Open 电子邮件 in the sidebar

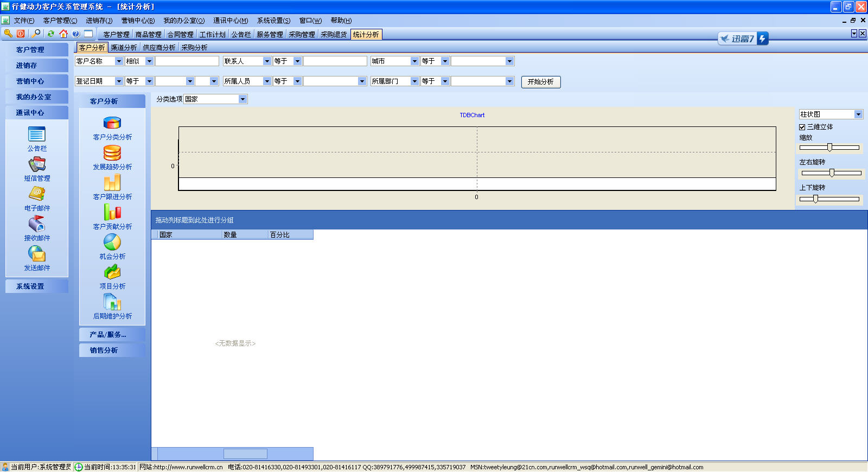tap(37, 199)
